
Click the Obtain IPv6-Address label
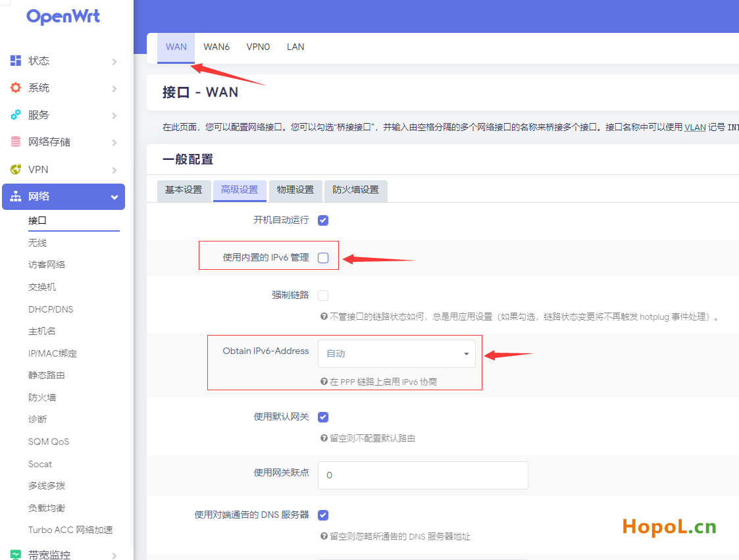(x=266, y=351)
